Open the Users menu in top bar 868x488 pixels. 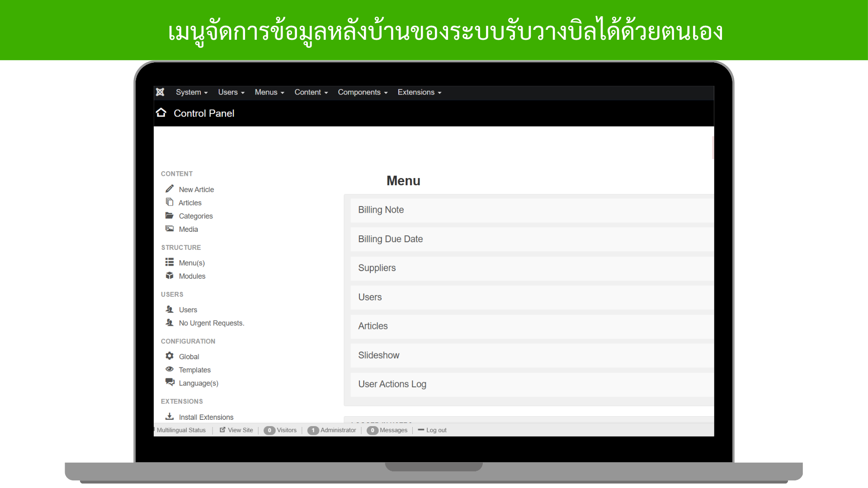pos(231,92)
